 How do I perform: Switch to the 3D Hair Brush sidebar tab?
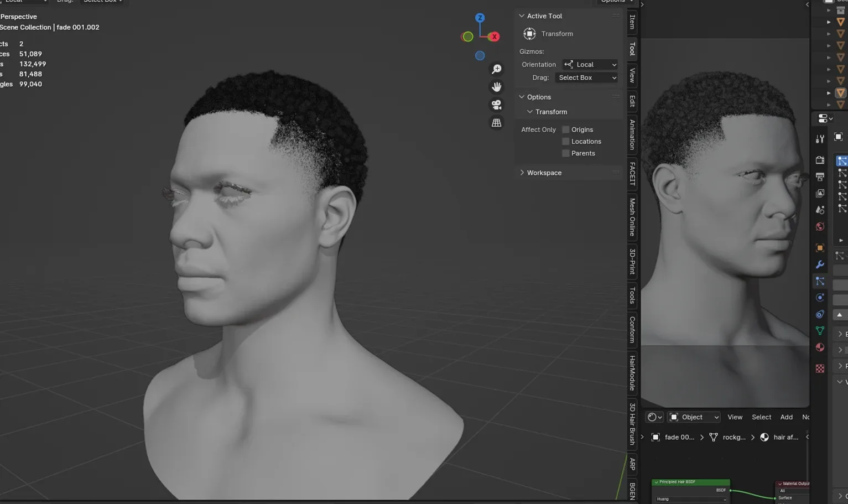[632, 424]
